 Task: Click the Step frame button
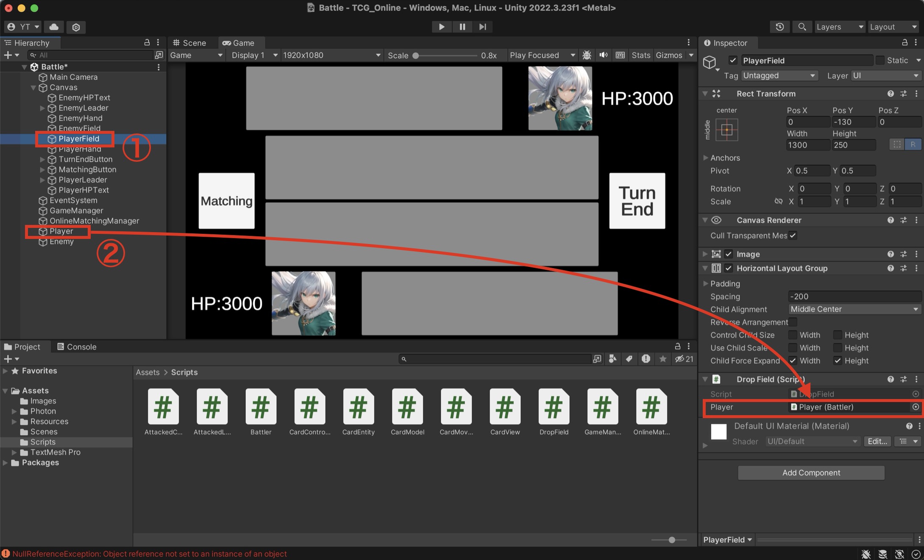(482, 27)
